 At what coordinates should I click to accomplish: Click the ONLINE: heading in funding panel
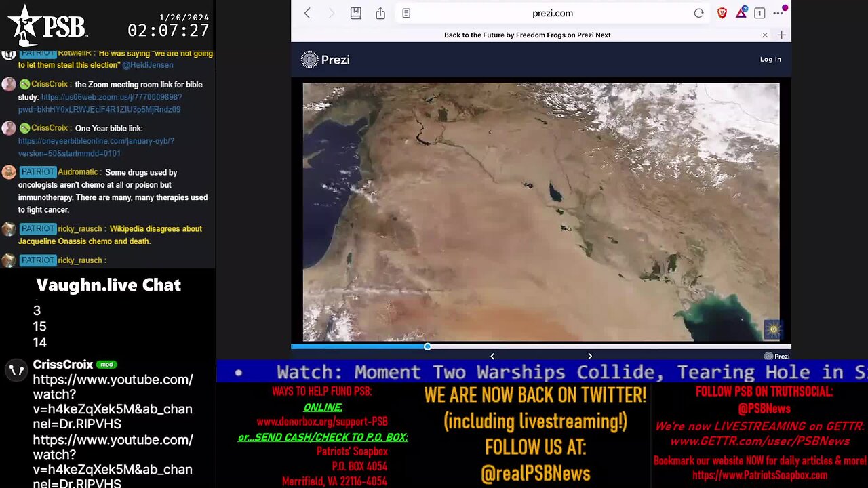pyautogui.click(x=323, y=407)
